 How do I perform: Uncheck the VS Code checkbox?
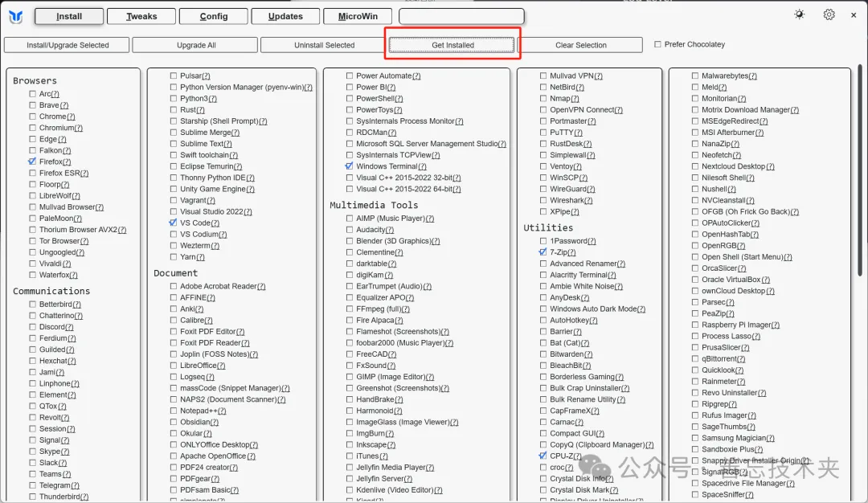[174, 223]
